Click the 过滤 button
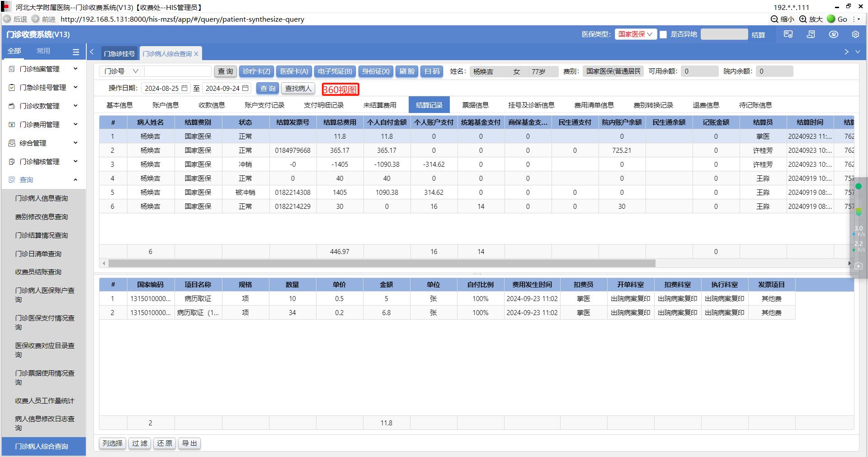This screenshot has height=457, width=868. (x=140, y=443)
